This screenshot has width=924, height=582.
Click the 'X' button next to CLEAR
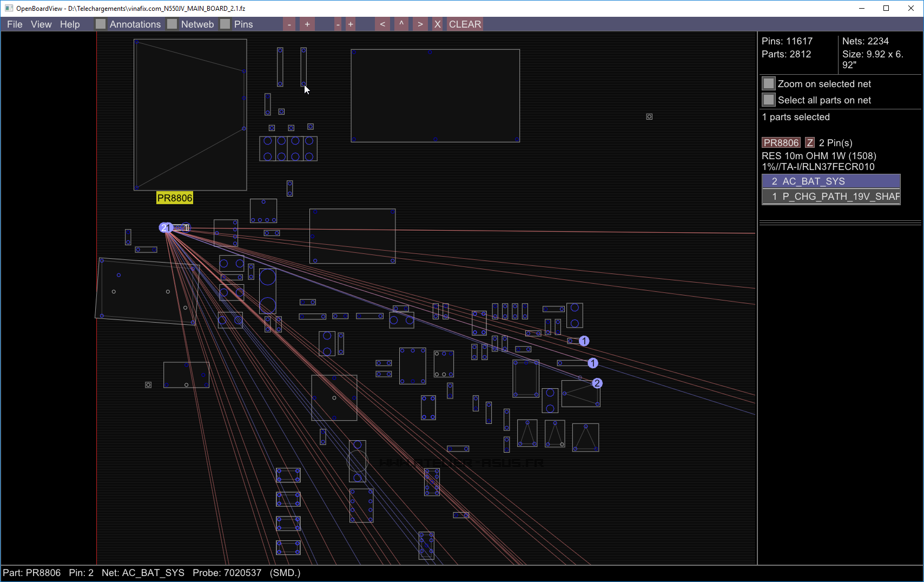(438, 24)
